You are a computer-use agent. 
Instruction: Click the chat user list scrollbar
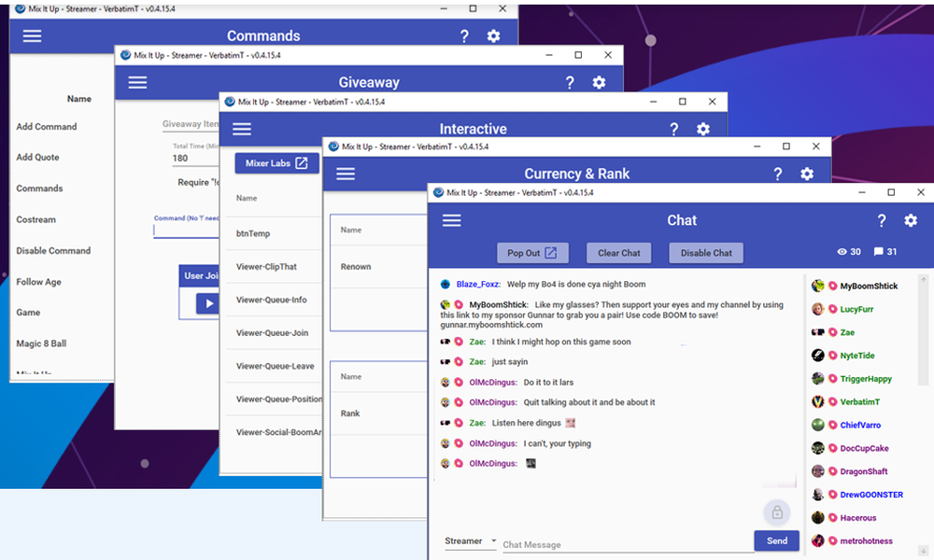pyautogui.click(x=924, y=330)
